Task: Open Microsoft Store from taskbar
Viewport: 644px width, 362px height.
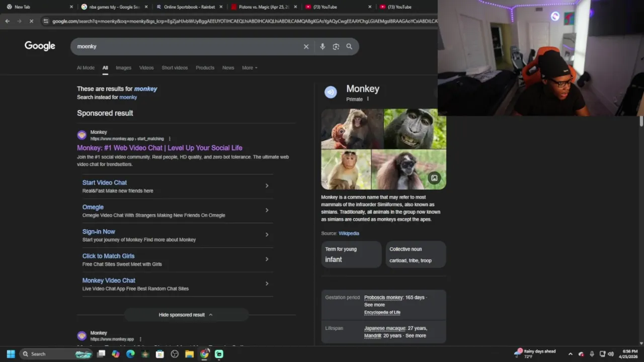Action: point(160,354)
